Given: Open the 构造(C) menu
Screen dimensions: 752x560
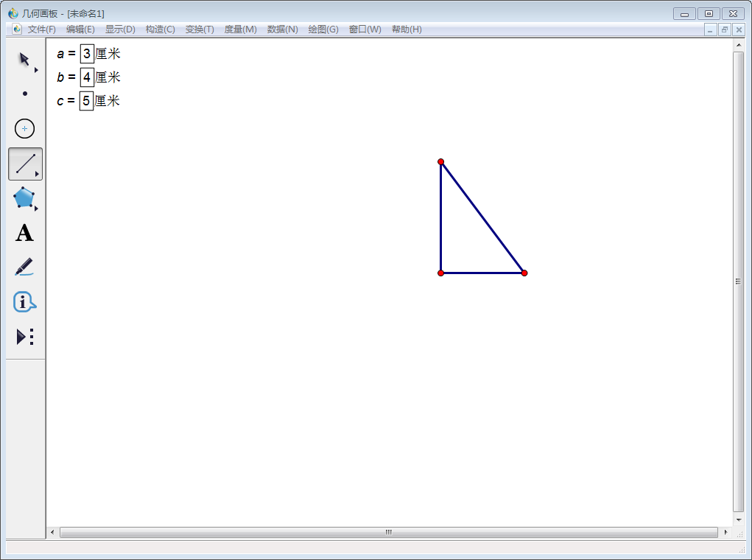Looking at the screenshot, I should (x=160, y=29).
